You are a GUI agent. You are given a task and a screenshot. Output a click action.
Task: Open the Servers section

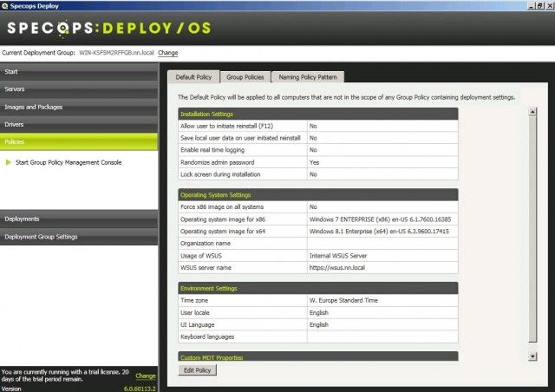point(79,88)
